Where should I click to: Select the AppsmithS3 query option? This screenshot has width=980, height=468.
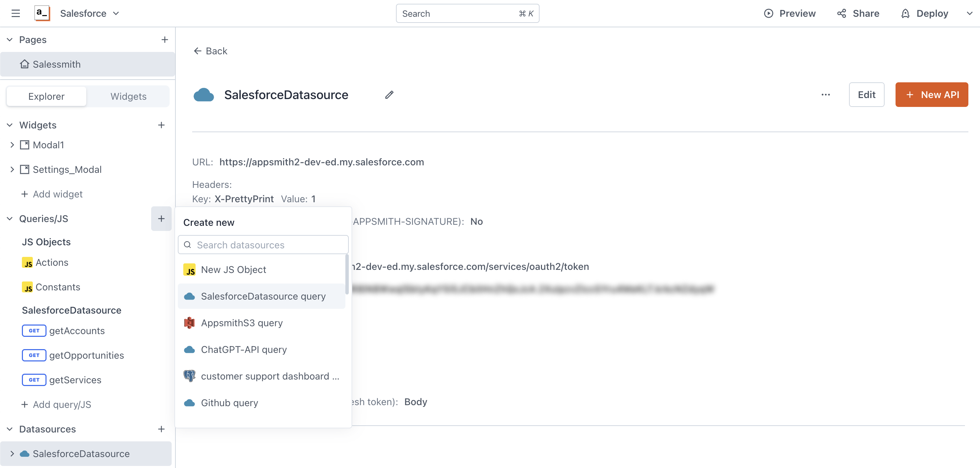(241, 323)
